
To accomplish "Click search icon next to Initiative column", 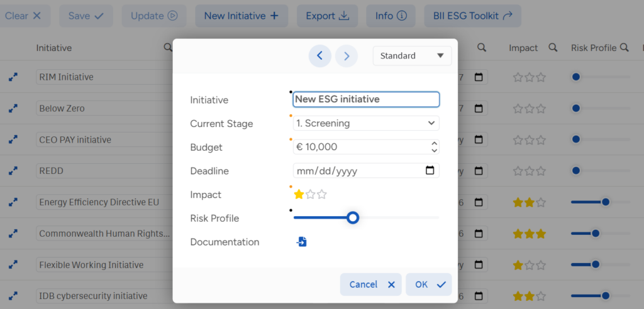I will [x=167, y=48].
